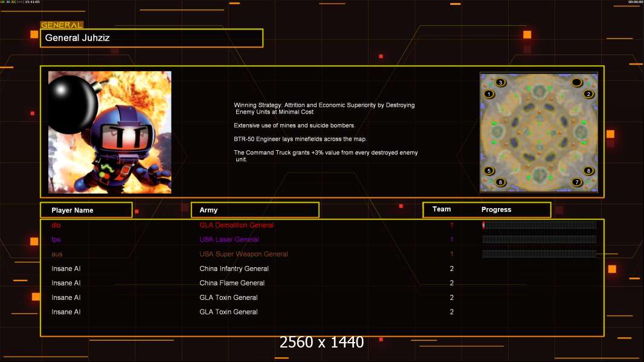This screenshot has height=362, width=644.
Task: Click start position 5 on the minimap
Action: tap(489, 171)
